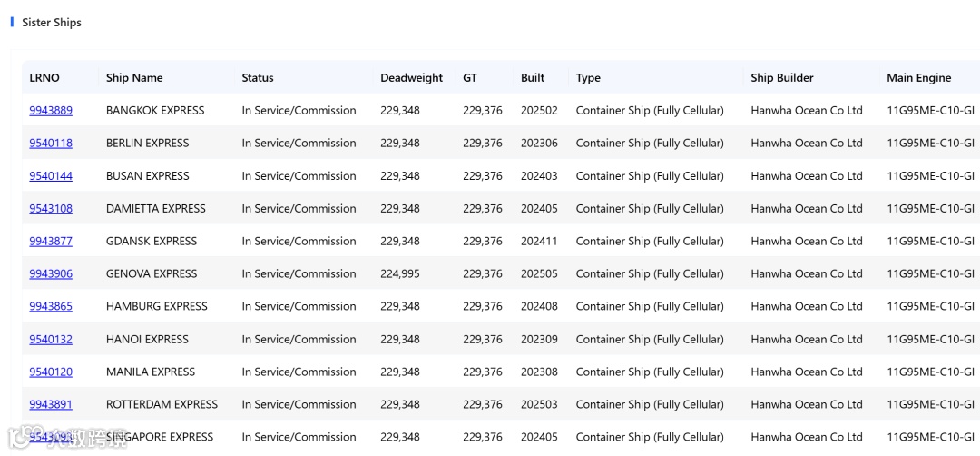980x456 pixels.
Task: Follow LRNO link 9540132
Action: click(x=51, y=339)
